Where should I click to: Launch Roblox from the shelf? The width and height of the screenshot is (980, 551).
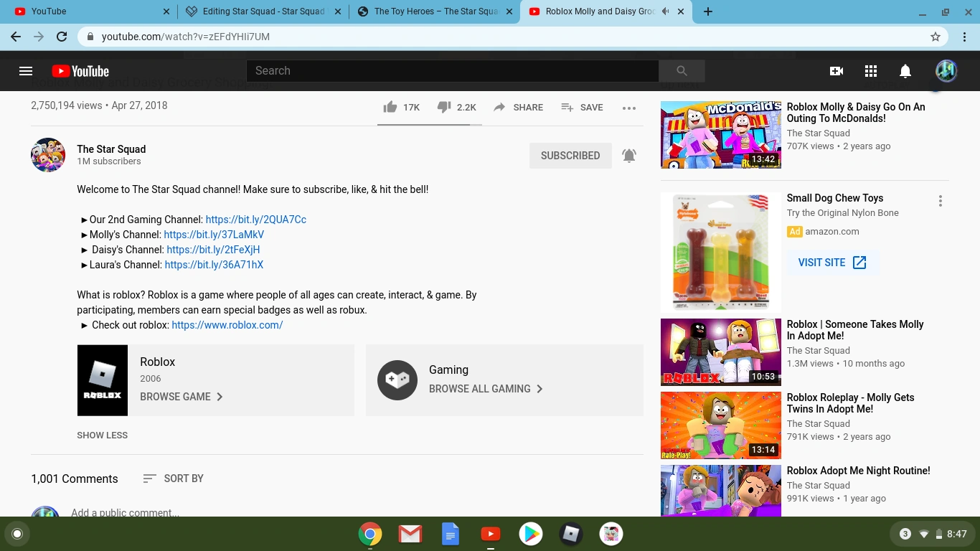click(x=571, y=534)
